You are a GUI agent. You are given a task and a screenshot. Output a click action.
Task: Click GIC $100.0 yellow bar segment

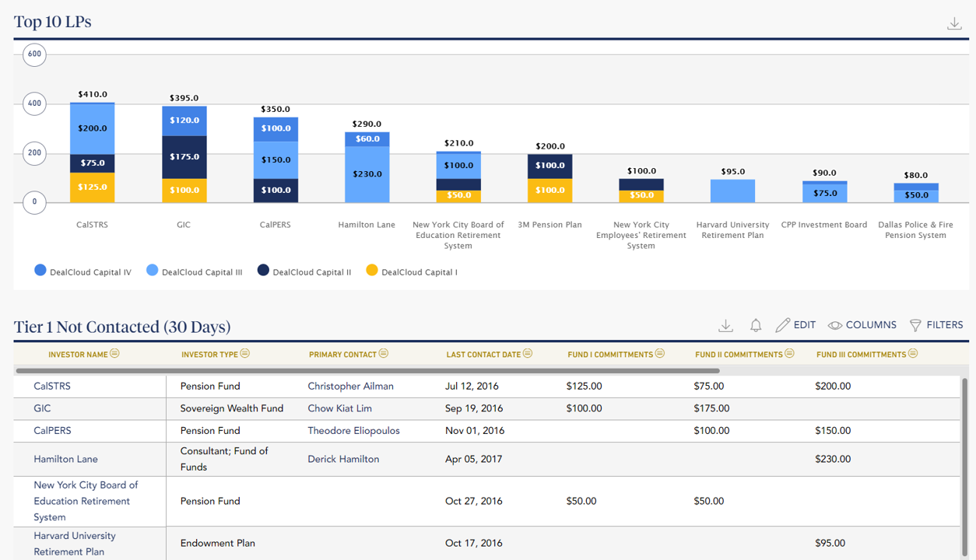[x=184, y=191]
